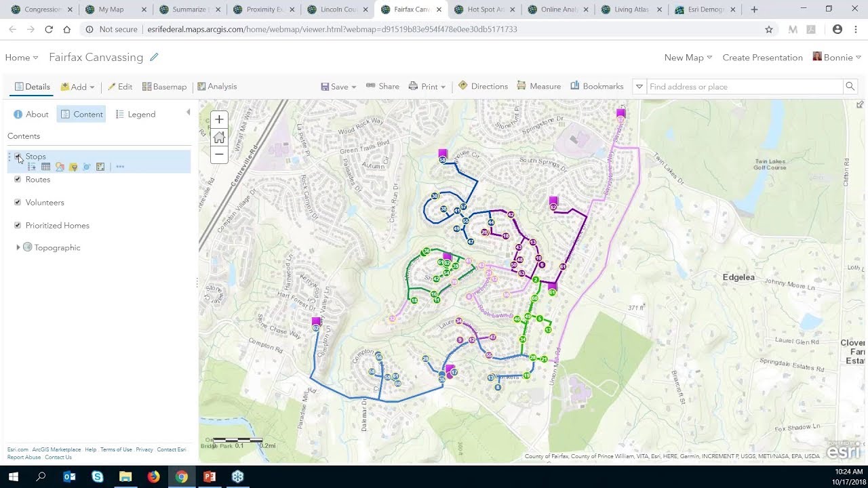The width and height of the screenshot is (868, 488).
Task: Open the search options dropdown arrow
Action: 639,87
